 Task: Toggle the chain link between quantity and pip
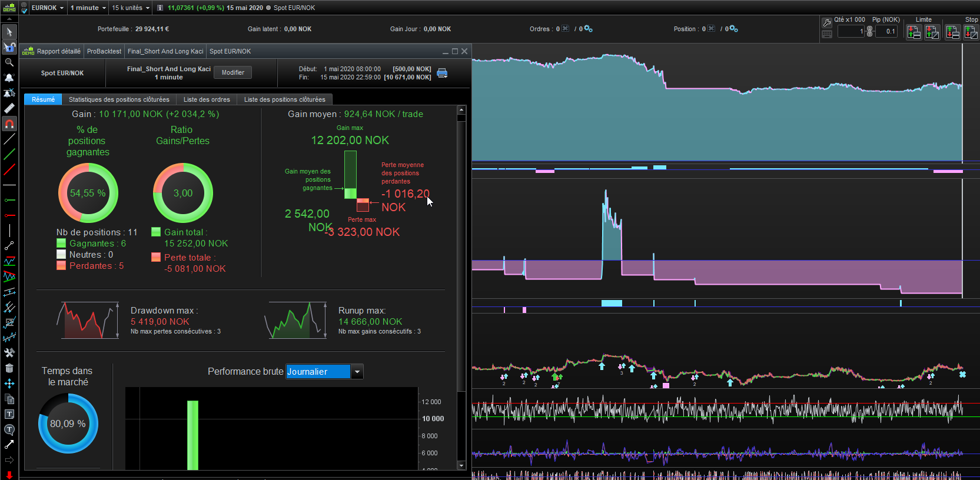869,31
